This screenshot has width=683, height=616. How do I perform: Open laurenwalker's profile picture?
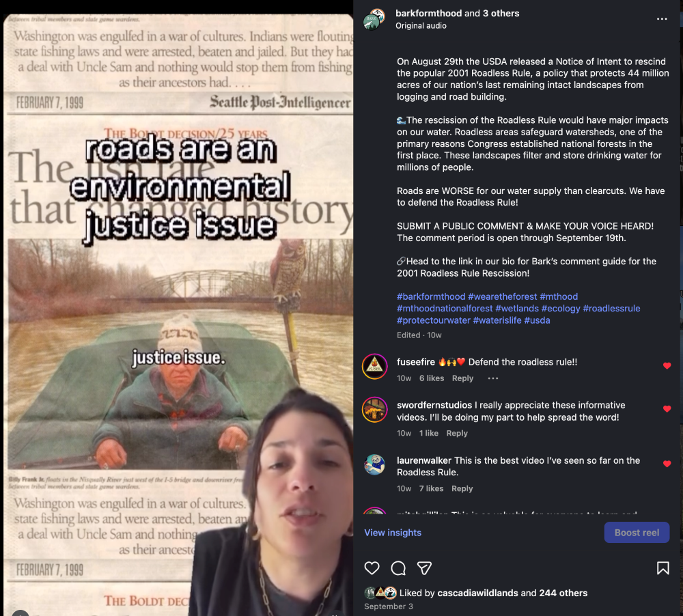click(374, 464)
